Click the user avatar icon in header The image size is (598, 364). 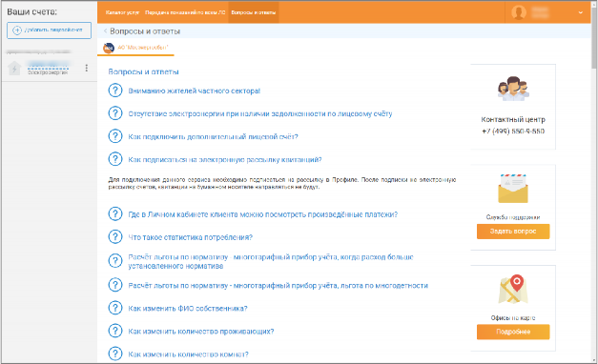(519, 12)
